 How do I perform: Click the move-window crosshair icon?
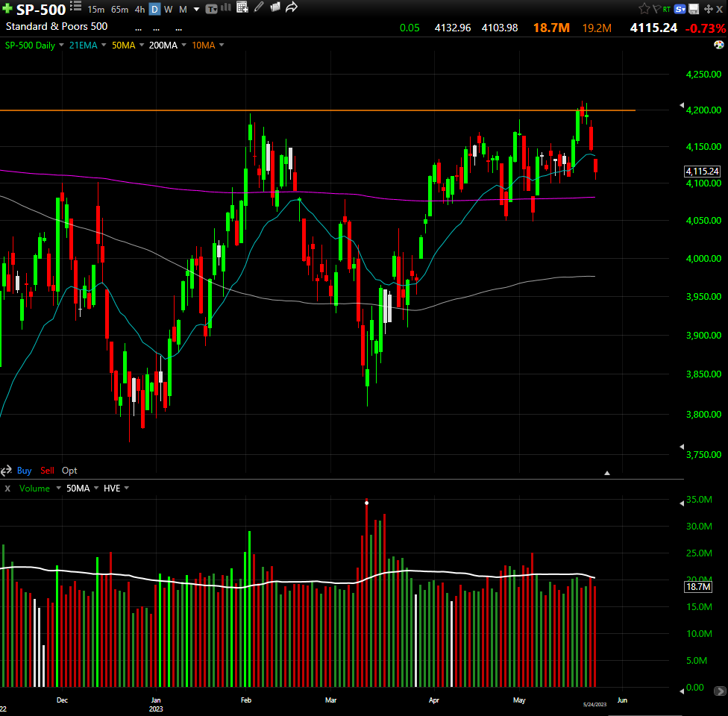(x=709, y=9)
